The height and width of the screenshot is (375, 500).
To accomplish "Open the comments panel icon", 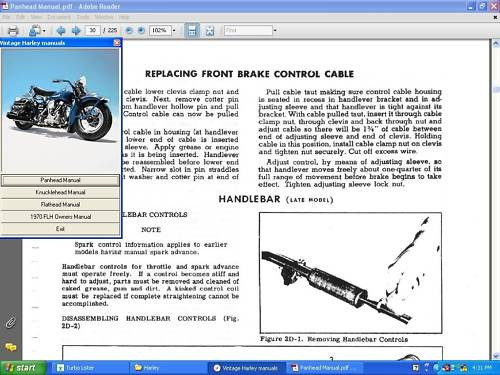I will (x=11, y=347).
